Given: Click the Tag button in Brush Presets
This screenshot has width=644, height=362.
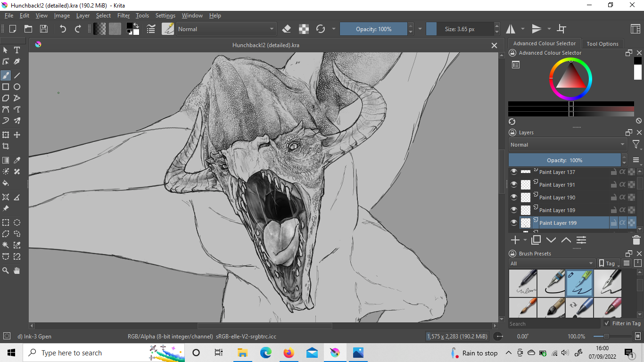Looking at the screenshot, I should [x=607, y=263].
